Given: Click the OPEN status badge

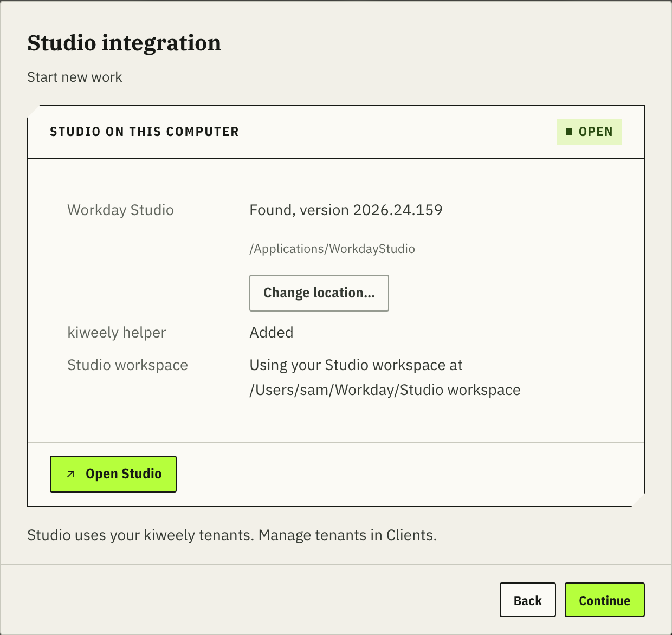Looking at the screenshot, I should (x=590, y=132).
